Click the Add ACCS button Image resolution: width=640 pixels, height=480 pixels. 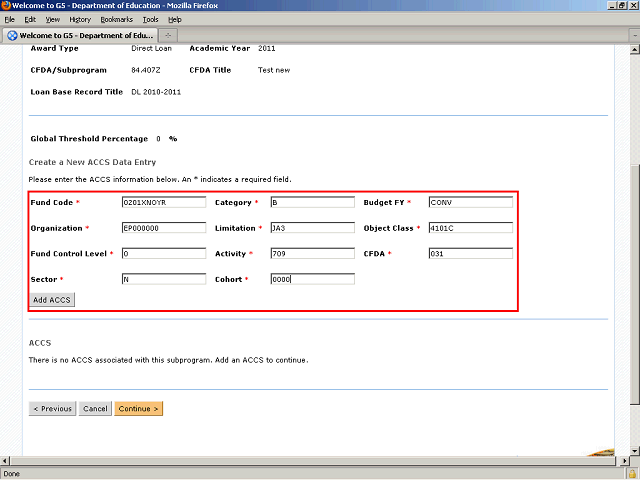coord(51,300)
